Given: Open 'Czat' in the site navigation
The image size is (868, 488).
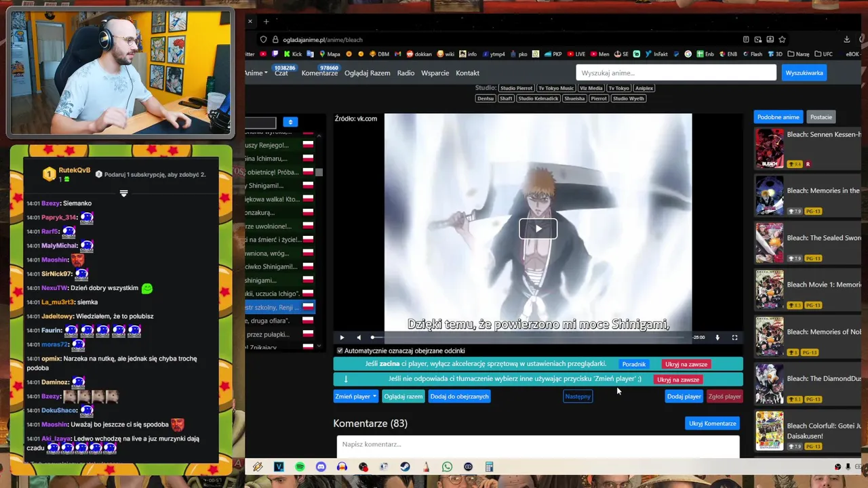Looking at the screenshot, I should tap(281, 73).
